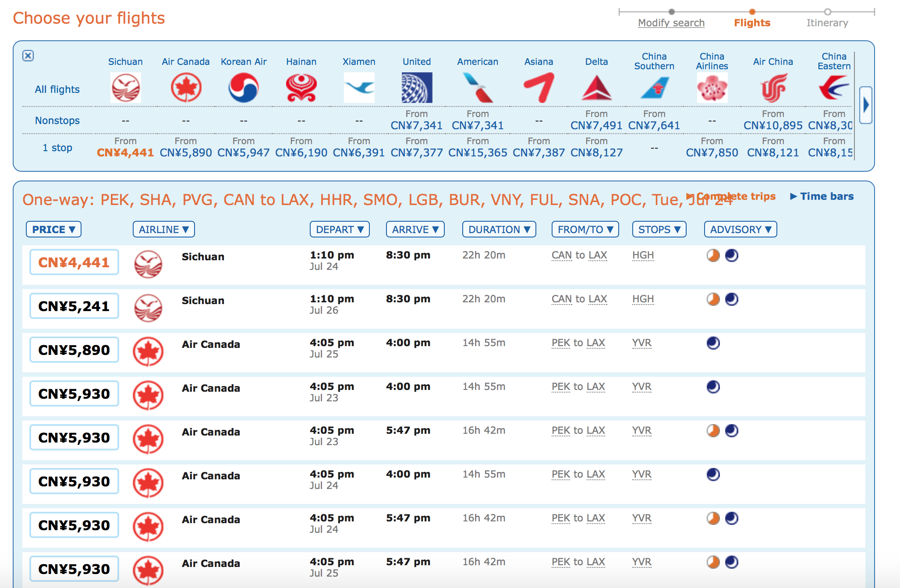This screenshot has height=588, width=900.
Task: Switch to the Itinerary step
Action: click(x=827, y=23)
